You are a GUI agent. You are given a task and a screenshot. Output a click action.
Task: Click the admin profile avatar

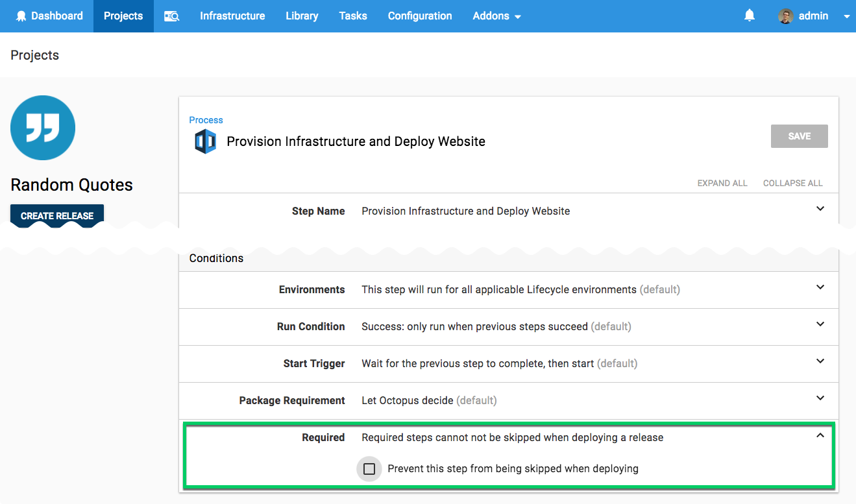[x=785, y=16]
